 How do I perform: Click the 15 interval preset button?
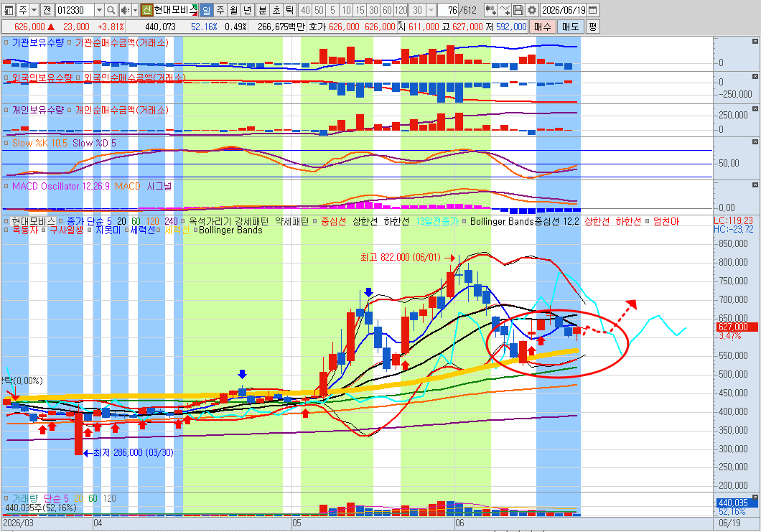point(360,10)
